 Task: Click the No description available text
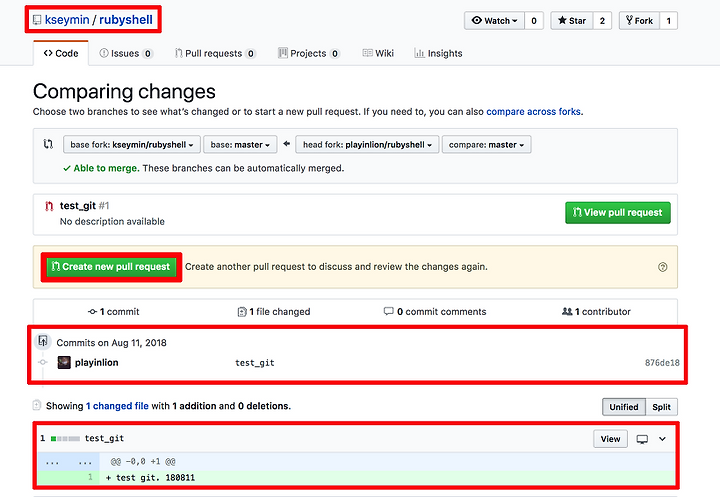[112, 221]
